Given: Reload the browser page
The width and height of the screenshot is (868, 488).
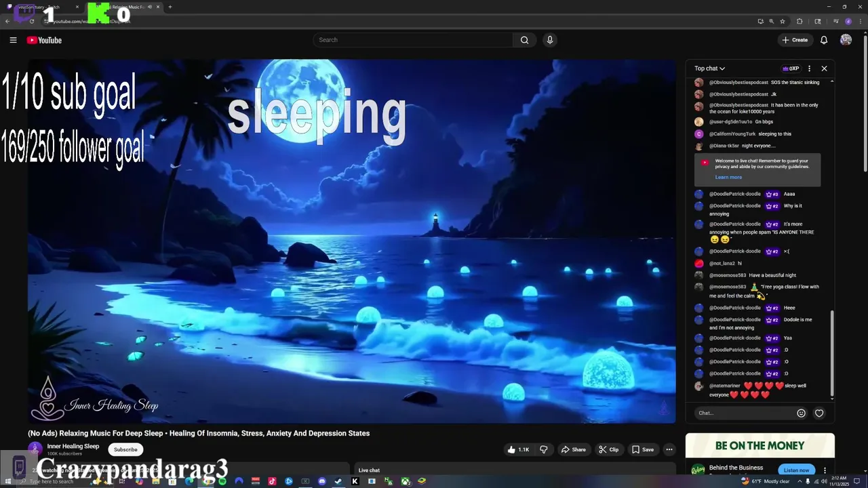Looking at the screenshot, I should pyautogui.click(x=32, y=21).
